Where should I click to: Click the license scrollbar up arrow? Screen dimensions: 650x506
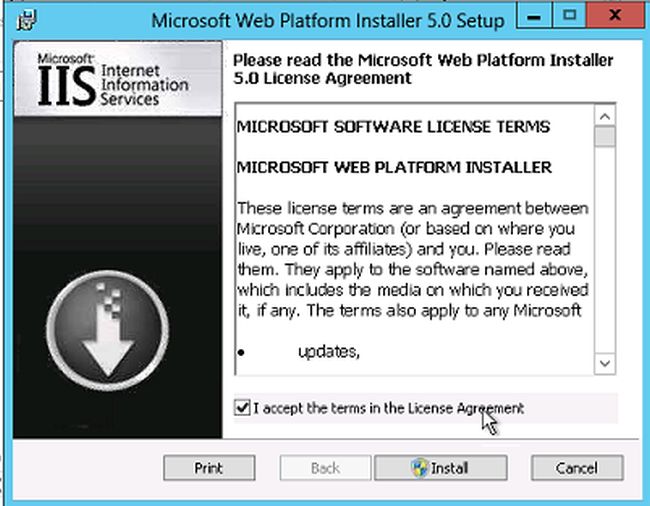point(605,116)
